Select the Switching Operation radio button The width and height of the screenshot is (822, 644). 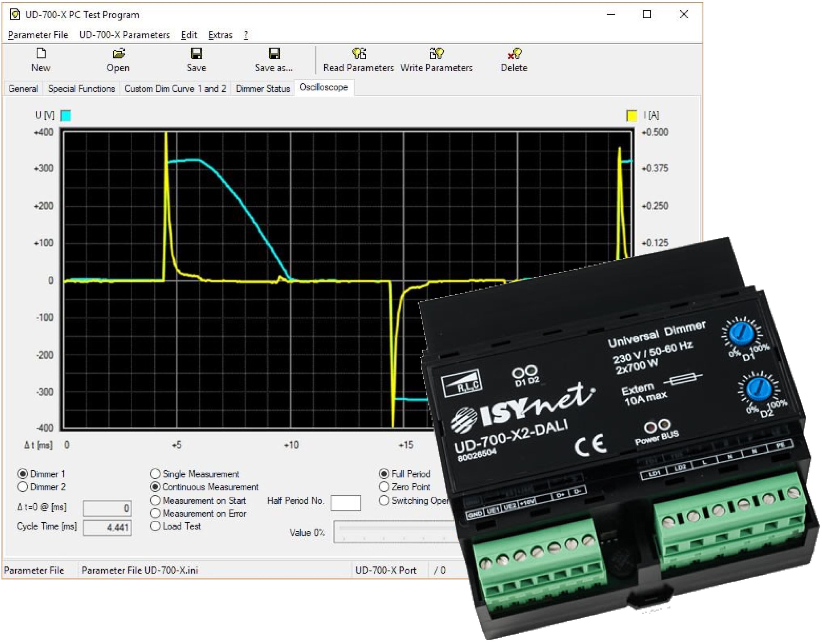click(384, 500)
